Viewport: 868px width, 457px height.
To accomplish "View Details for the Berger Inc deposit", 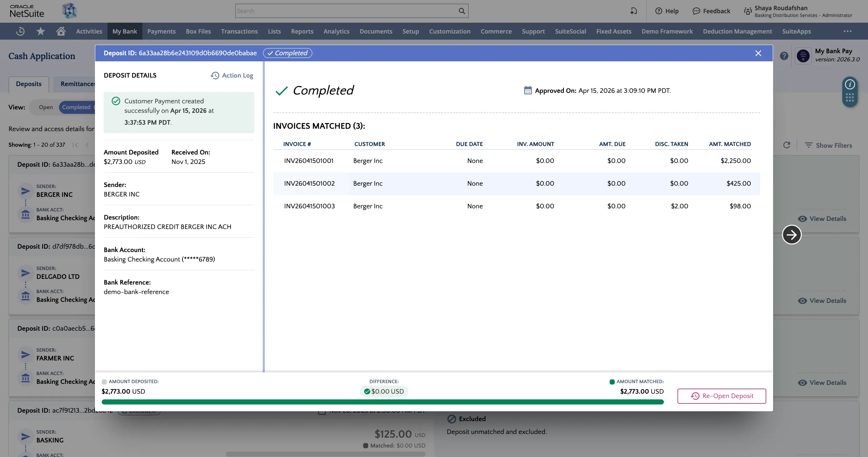I will pos(822,219).
